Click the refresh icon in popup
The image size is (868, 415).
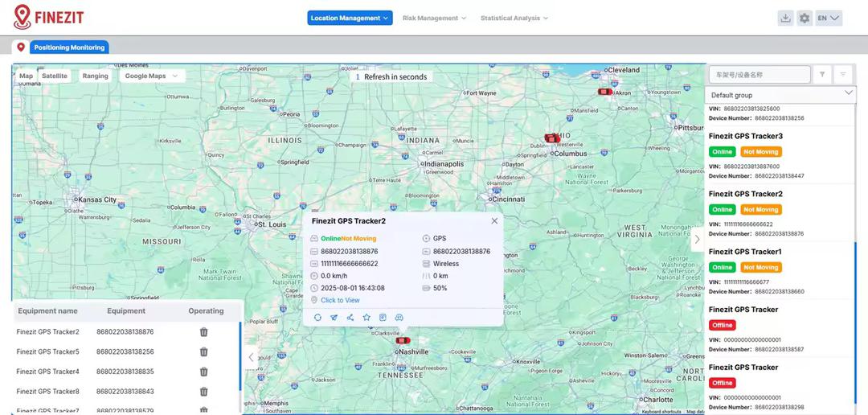coord(317,318)
